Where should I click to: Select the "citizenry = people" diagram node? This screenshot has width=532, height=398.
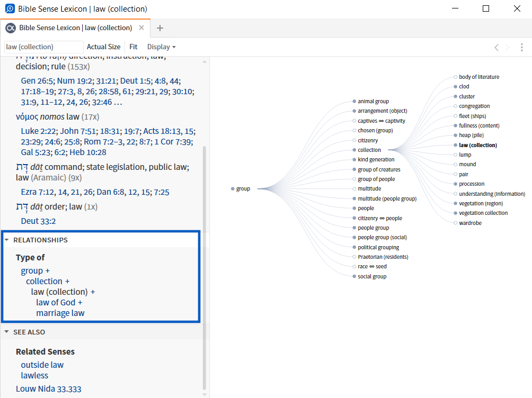tap(353, 218)
